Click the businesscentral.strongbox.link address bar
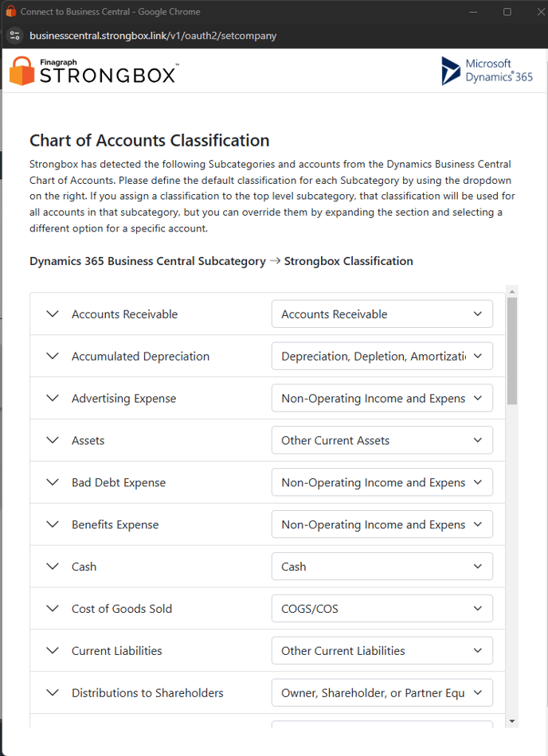 (151, 36)
